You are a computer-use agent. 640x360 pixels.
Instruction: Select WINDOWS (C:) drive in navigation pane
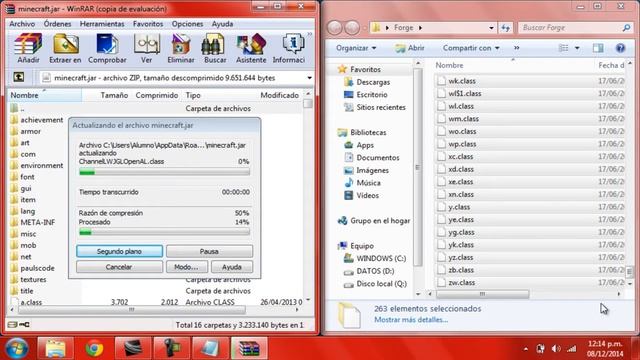(375, 258)
